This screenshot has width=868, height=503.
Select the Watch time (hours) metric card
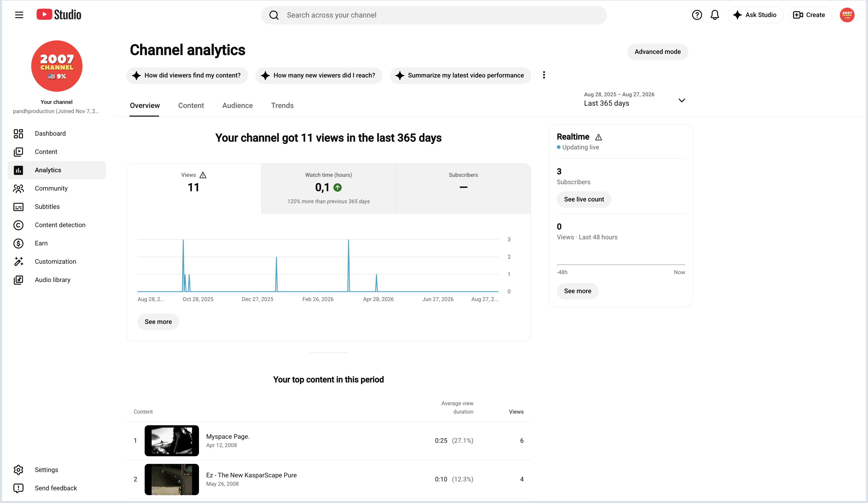329,188
